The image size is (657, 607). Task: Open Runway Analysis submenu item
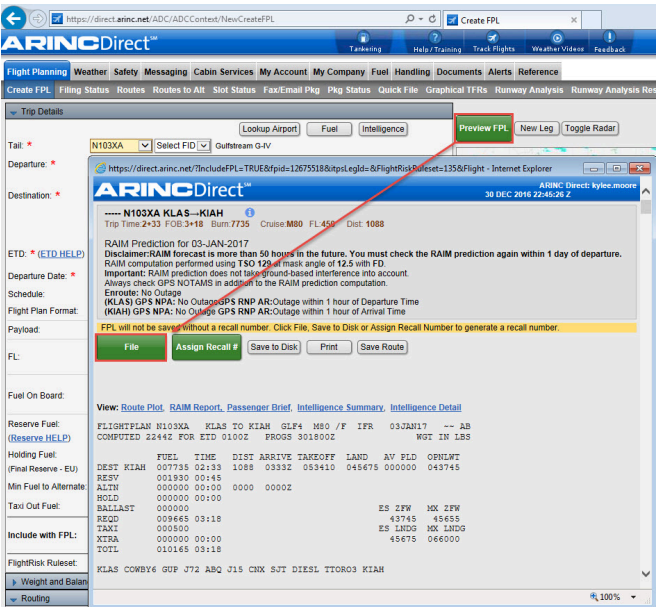(529, 90)
